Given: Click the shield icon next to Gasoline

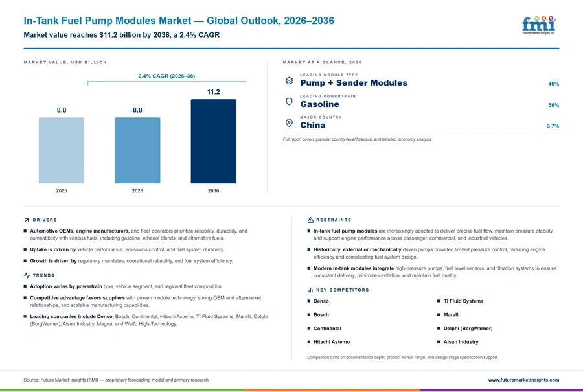Looking at the screenshot, I should coord(290,102).
